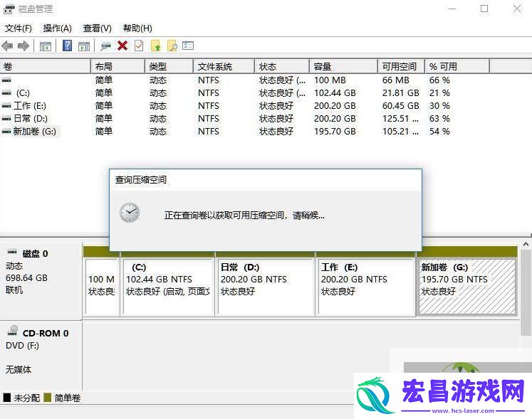Click the black 未分配 legend swatch

[x=7, y=398]
